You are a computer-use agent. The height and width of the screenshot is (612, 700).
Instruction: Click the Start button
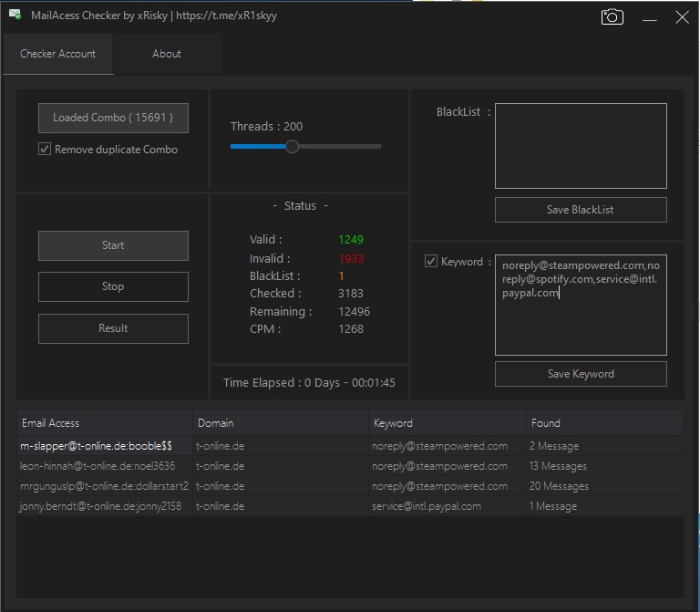[x=113, y=245]
